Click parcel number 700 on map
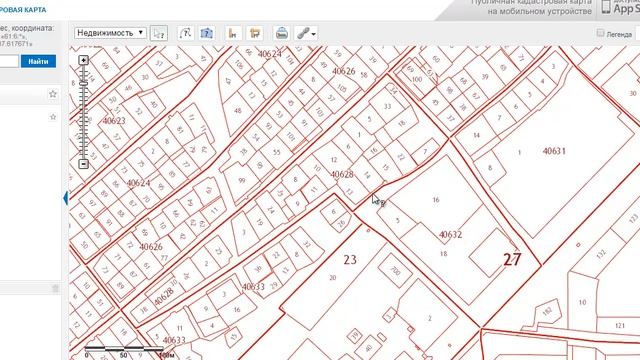640x360 pixels. pyautogui.click(x=395, y=270)
